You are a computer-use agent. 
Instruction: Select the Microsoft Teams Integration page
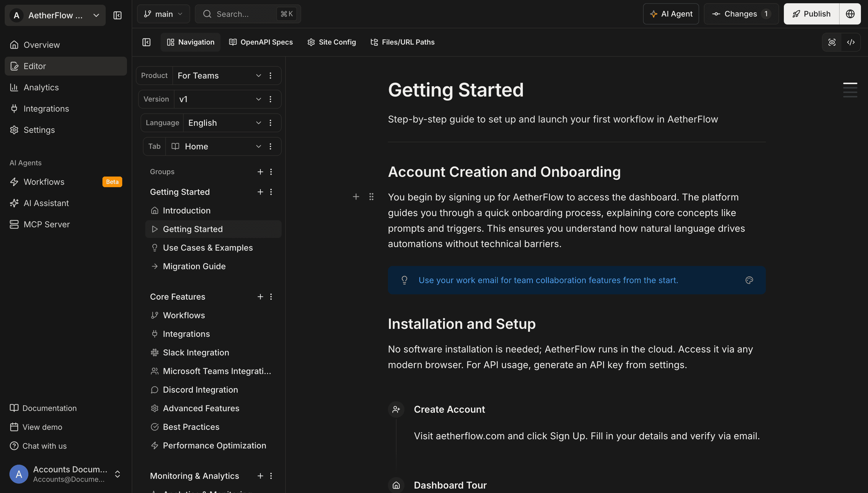coord(213,371)
